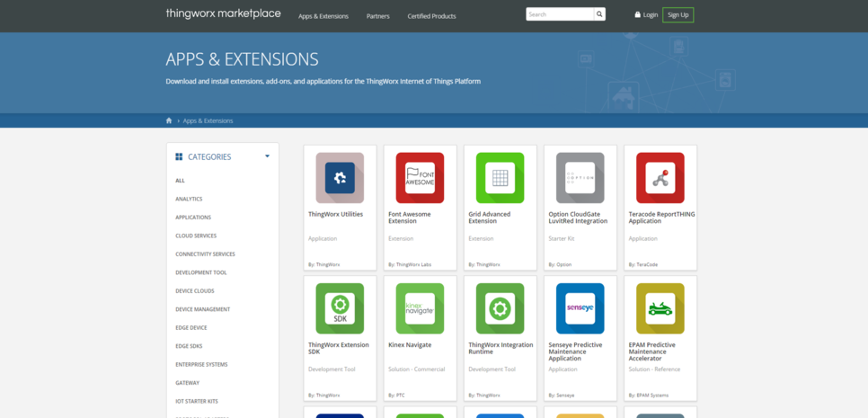Screen dimensions: 868x418
Task: Select the GATEWAY category
Action: 188,383
